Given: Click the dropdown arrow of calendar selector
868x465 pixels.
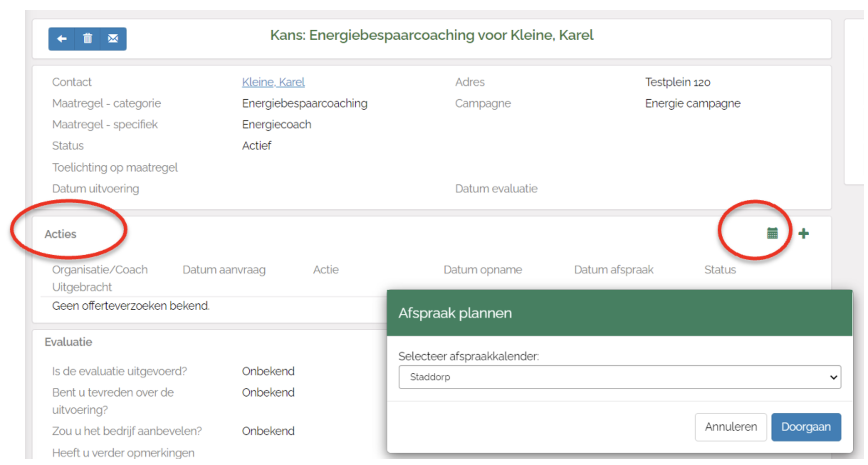Looking at the screenshot, I should [833, 377].
